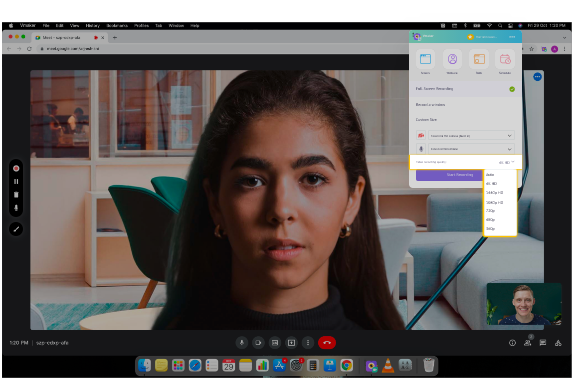
Task: Select the Screen recording mode icon
Action: tap(425, 59)
